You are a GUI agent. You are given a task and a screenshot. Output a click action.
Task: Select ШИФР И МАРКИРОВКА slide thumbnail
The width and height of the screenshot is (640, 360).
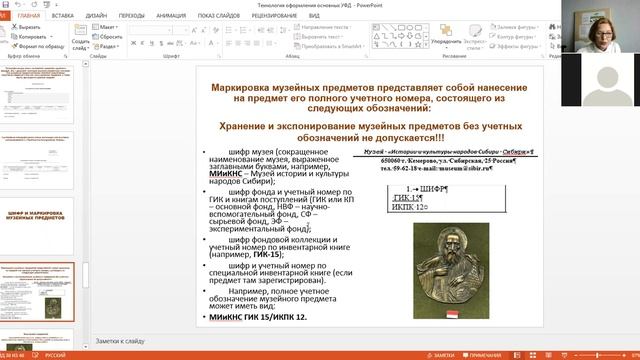[37, 226]
